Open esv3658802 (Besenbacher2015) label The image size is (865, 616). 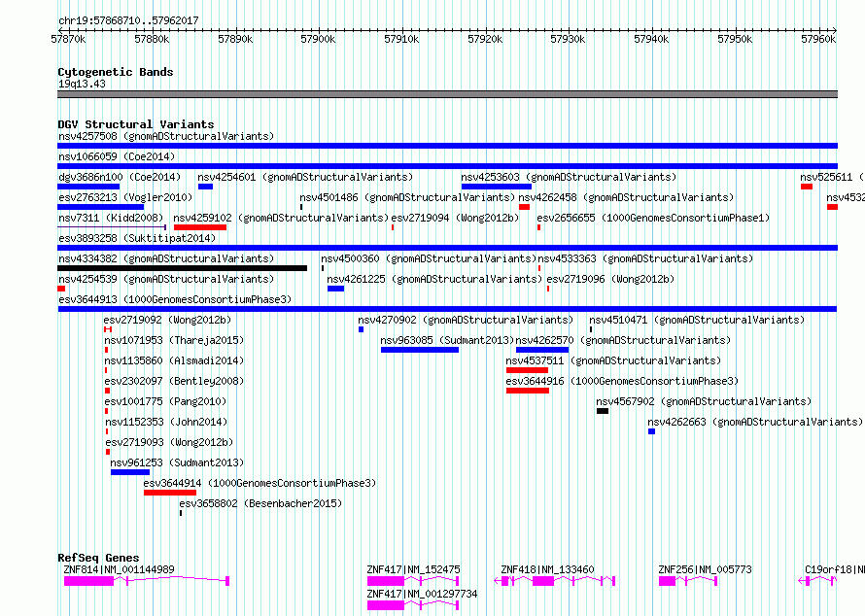pyautogui.click(x=260, y=503)
